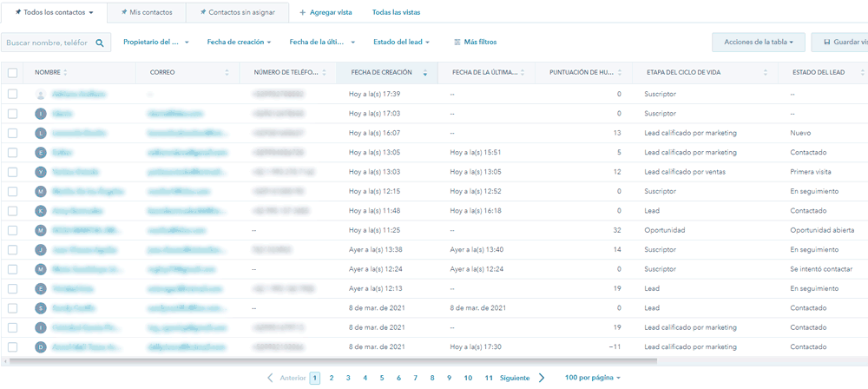This screenshot has width=868, height=389.
Task: Click the pin icon on Mis contactos tab
Action: (x=125, y=13)
